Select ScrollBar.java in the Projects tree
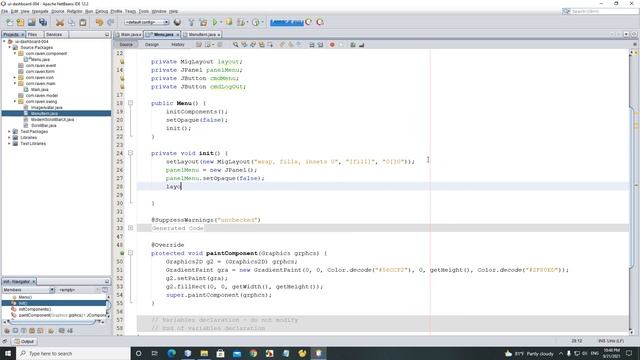640x360 pixels. click(x=43, y=125)
